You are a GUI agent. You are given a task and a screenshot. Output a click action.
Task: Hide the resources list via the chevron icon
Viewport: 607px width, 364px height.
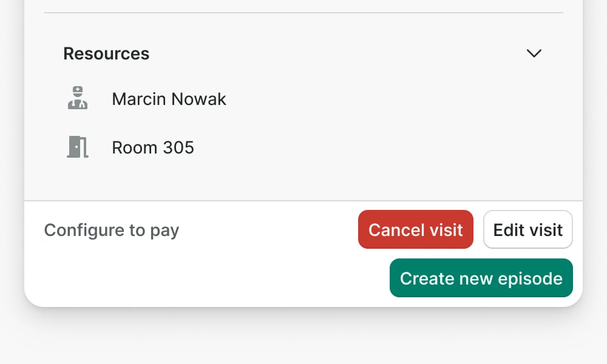tap(534, 53)
